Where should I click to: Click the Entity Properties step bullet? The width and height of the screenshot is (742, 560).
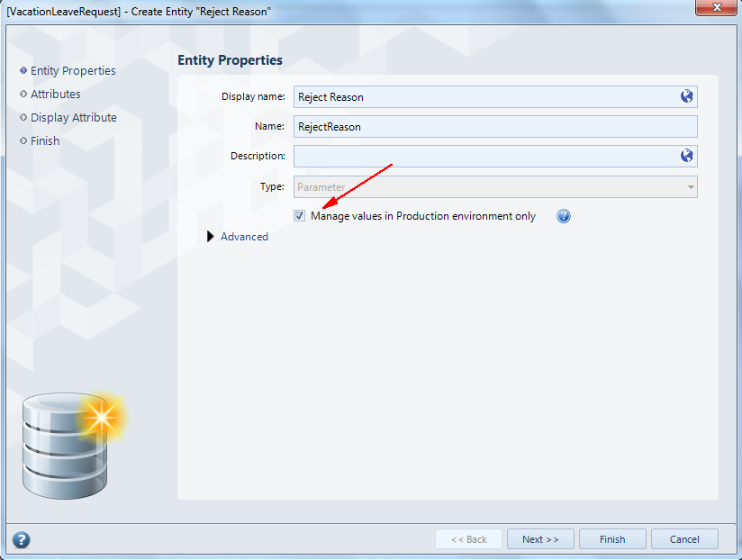23,70
